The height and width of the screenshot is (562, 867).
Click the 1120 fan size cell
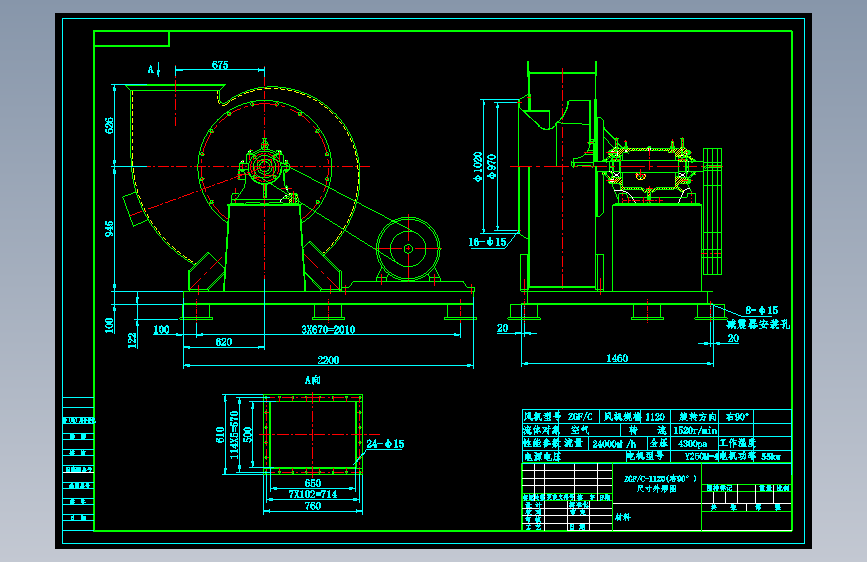pos(655,417)
